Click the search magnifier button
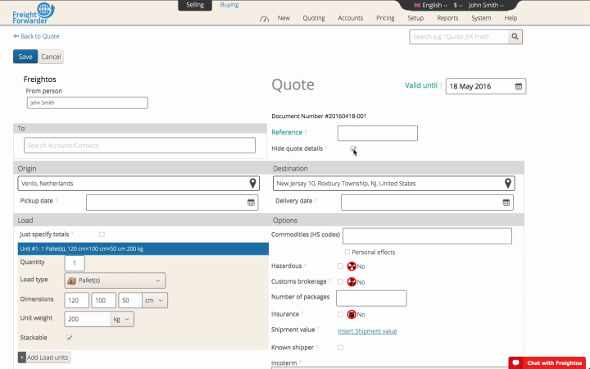590x369 pixels. click(x=515, y=36)
